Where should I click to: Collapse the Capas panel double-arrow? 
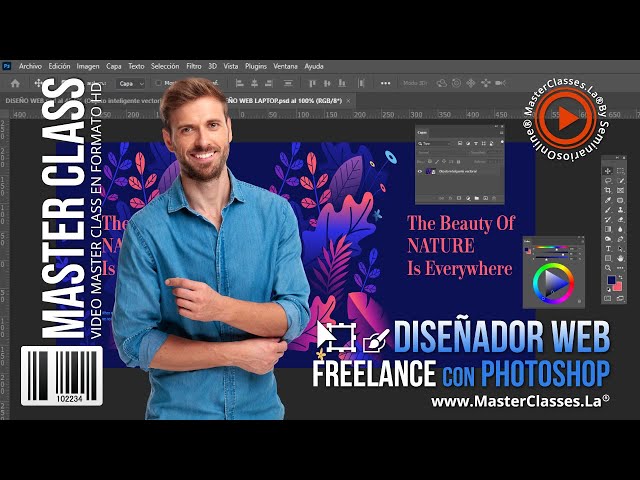click(x=497, y=127)
